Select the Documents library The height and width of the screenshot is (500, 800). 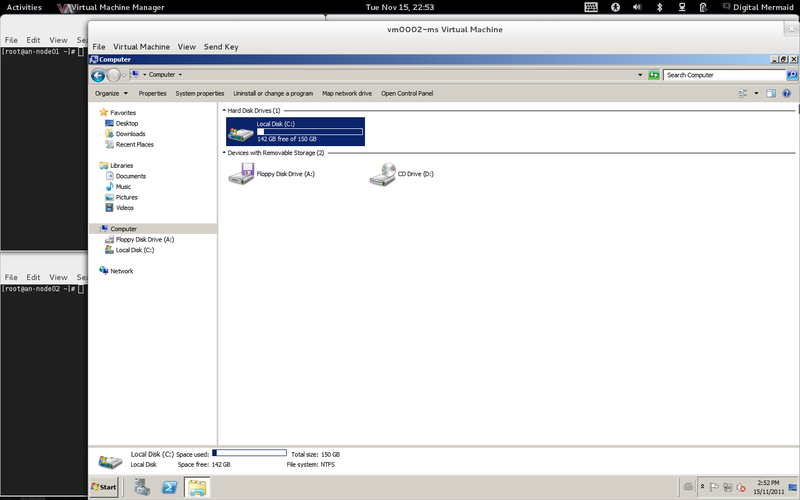[x=131, y=176]
